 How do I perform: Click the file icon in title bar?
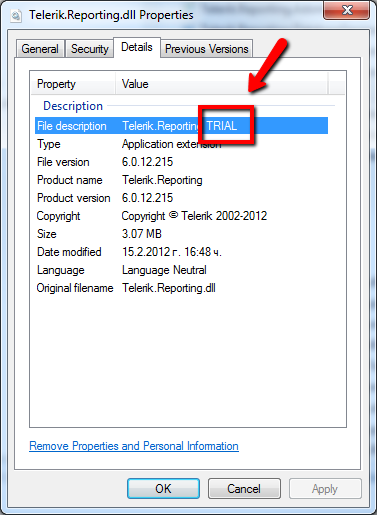(x=16, y=15)
